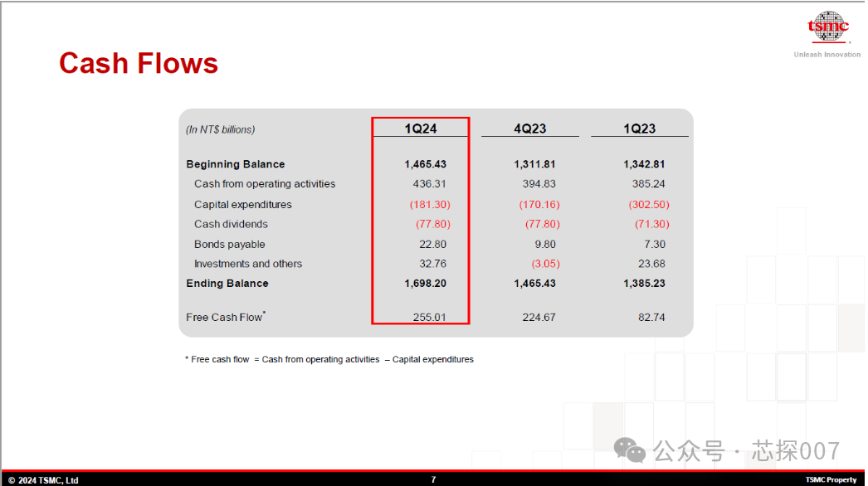The height and width of the screenshot is (486, 868).
Task: Select the bonds payable value 7.30
Action: [655, 244]
